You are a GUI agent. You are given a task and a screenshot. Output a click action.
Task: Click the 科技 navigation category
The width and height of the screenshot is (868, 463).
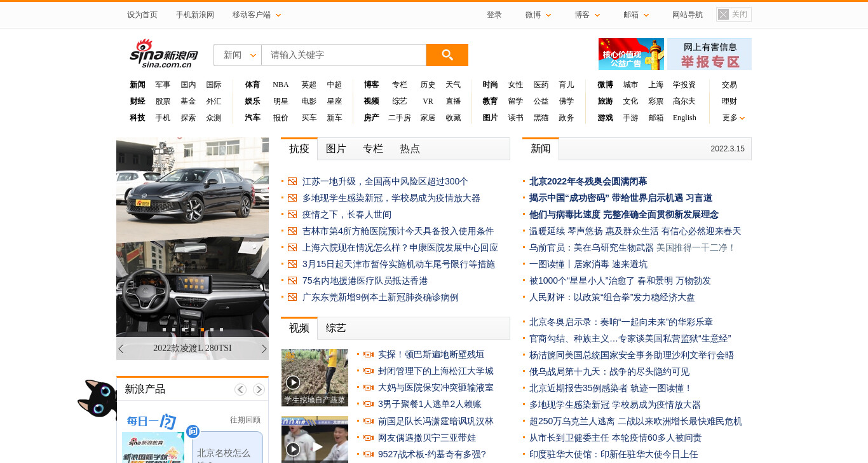137,118
